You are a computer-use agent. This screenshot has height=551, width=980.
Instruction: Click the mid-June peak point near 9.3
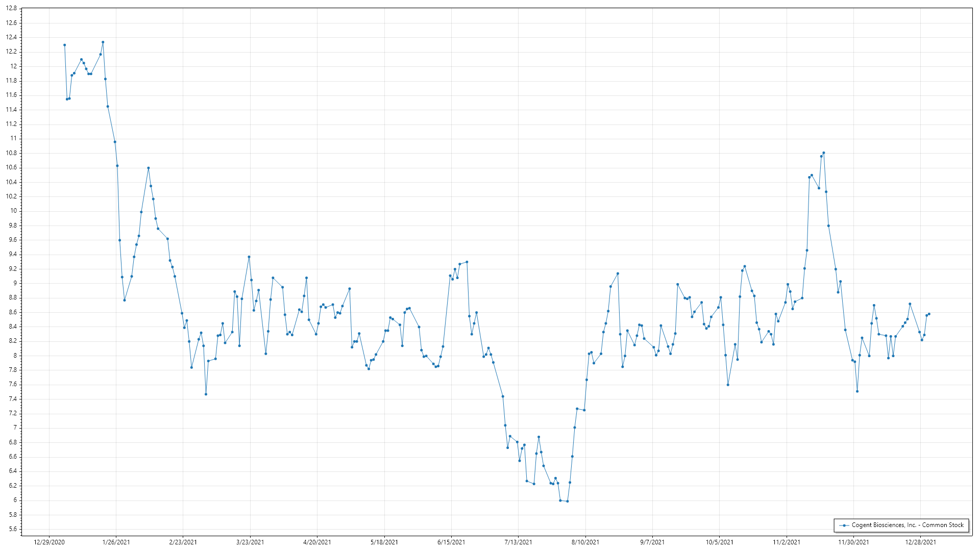coord(467,262)
